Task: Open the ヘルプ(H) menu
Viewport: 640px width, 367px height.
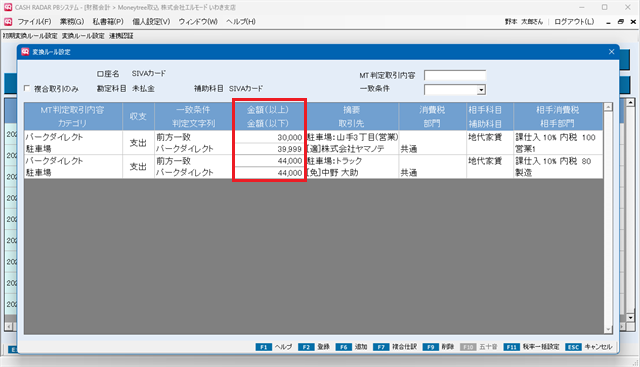Action: (x=241, y=22)
